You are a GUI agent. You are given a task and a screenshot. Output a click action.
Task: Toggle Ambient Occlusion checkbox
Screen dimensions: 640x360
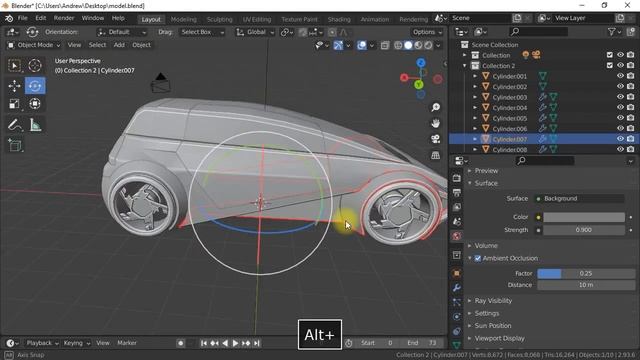pyautogui.click(x=478, y=258)
